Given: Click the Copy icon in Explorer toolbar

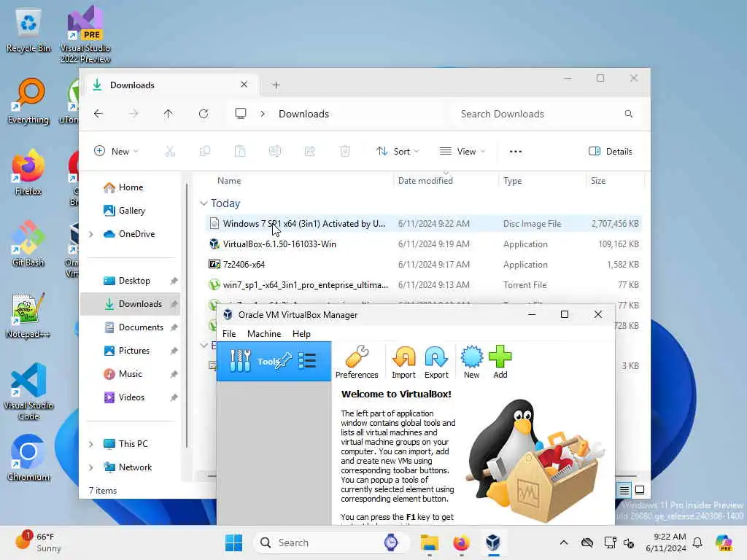Looking at the screenshot, I should tap(205, 152).
